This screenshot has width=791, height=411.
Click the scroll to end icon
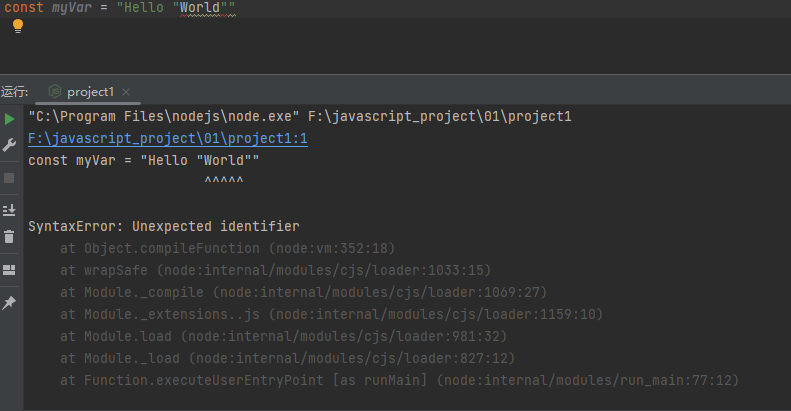tap(9, 210)
